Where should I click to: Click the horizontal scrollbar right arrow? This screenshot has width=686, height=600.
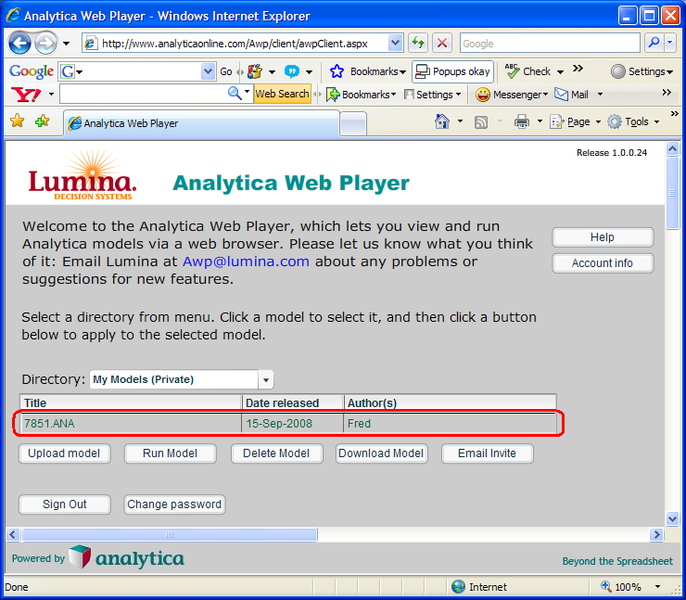[656, 534]
